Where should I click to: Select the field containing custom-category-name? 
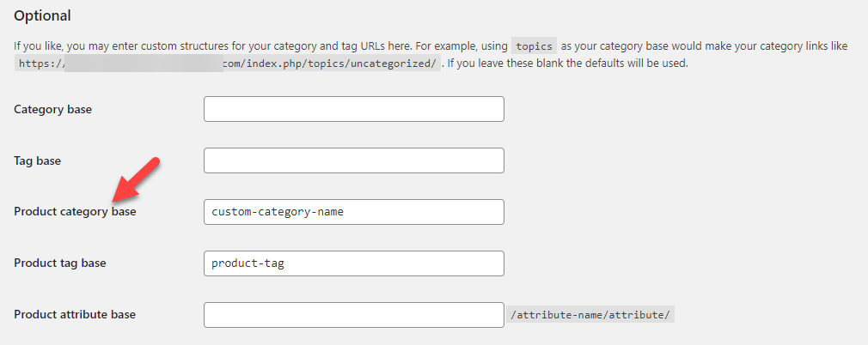pos(354,212)
